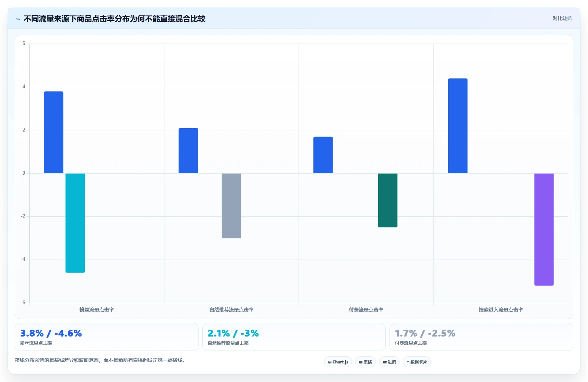Click the gray negative bar for 自然推荐流量点击率
Screen dimensions: 588x382
coord(231,205)
